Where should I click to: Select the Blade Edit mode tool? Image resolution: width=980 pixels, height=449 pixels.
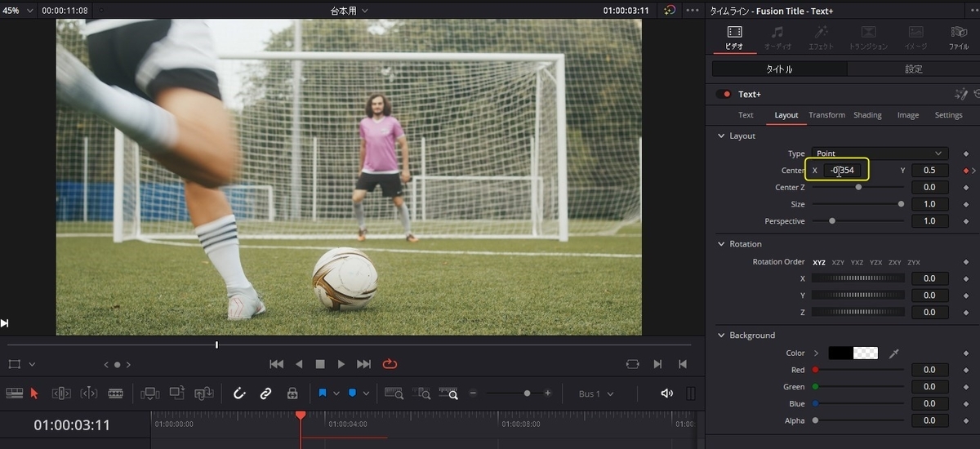coord(116,393)
